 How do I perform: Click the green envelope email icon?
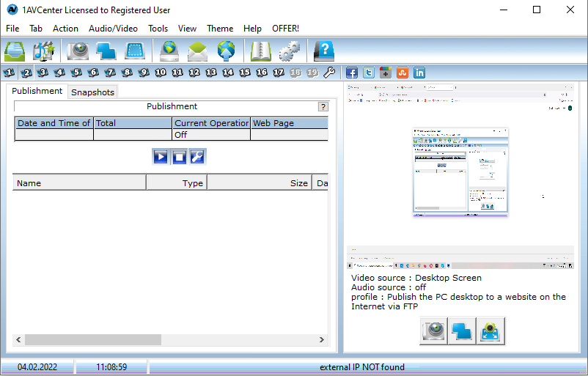pyautogui.click(x=198, y=51)
